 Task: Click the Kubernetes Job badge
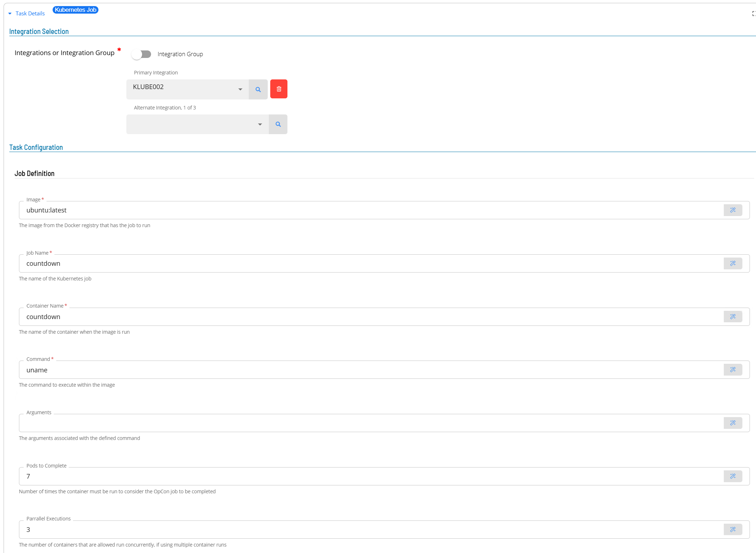click(76, 10)
